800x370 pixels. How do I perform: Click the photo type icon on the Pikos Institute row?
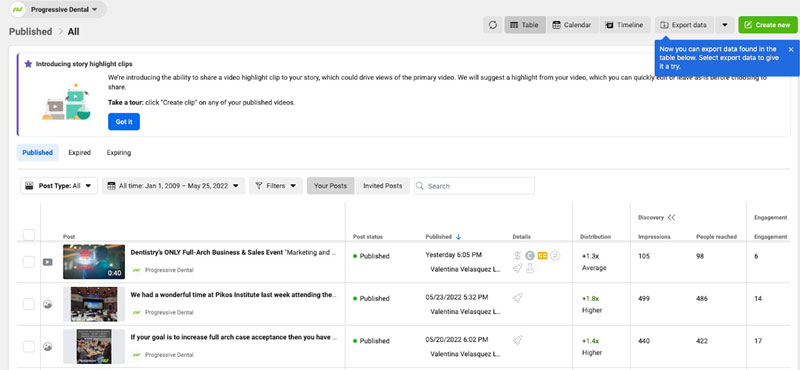(x=47, y=304)
